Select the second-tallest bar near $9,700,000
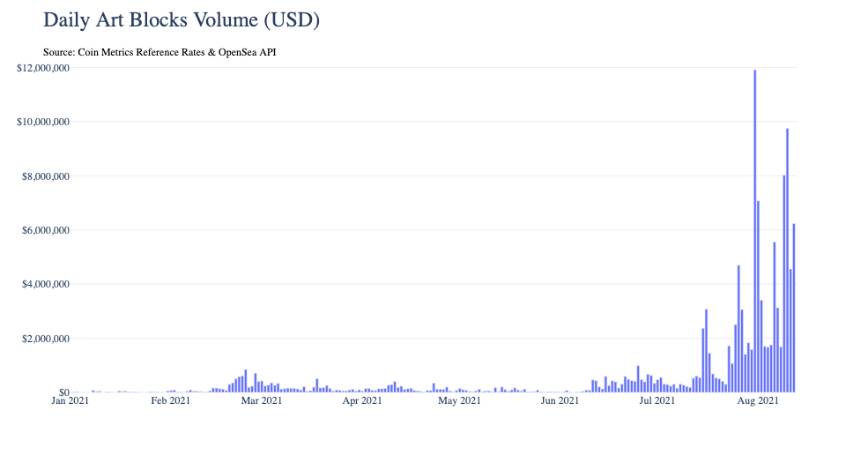Image resolution: width=868 pixels, height=463 pixels. pyautogui.click(x=787, y=260)
